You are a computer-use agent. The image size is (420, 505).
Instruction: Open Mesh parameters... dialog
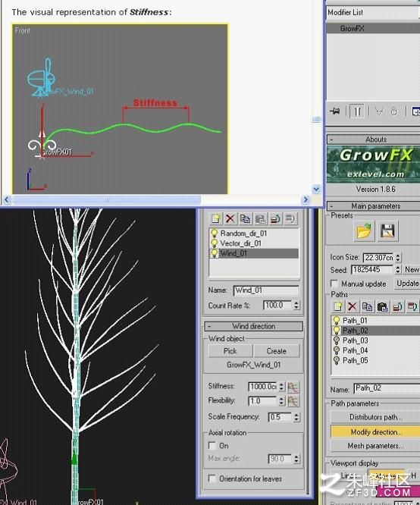(375, 446)
